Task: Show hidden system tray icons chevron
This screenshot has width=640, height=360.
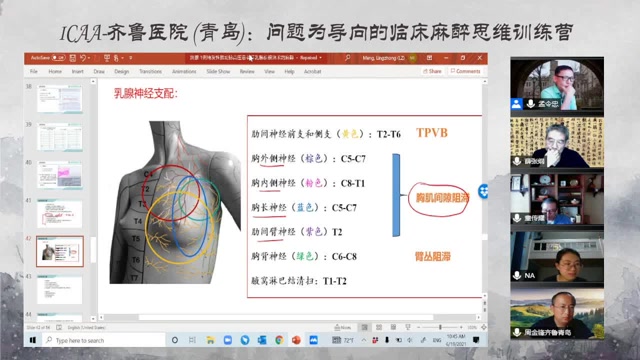Action: coord(364,340)
